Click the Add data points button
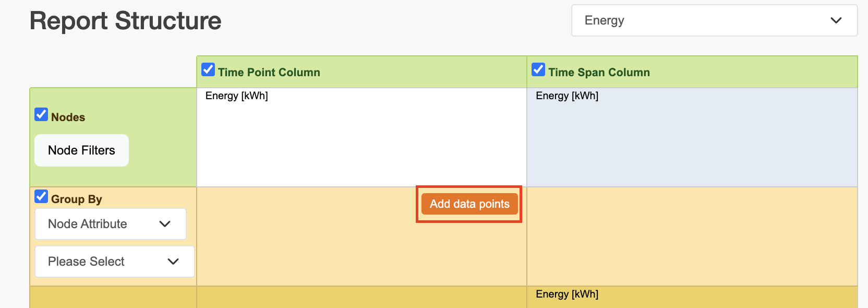This screenshot has width=868, height=308. coord(469,204)
